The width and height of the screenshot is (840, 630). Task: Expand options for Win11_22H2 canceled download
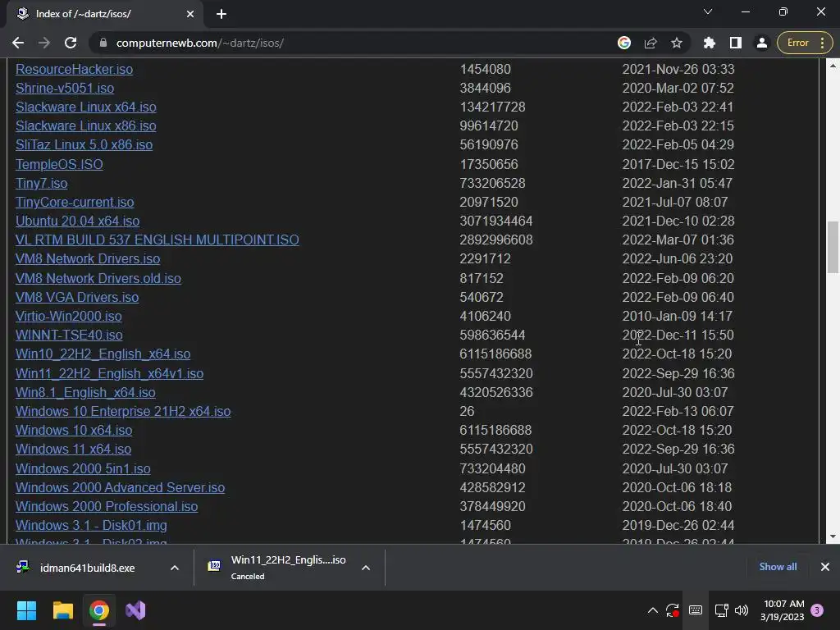pos(366,568)
